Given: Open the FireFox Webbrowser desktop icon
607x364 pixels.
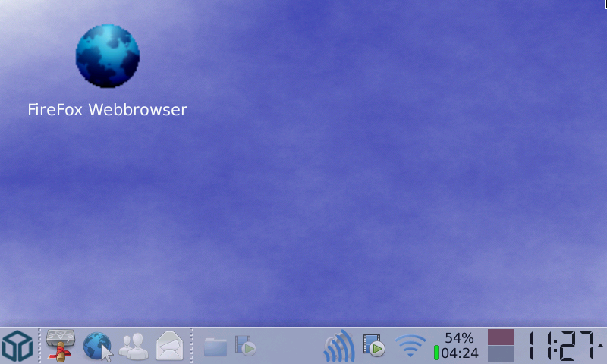Looking at the screenshot, I should (108, 55).
